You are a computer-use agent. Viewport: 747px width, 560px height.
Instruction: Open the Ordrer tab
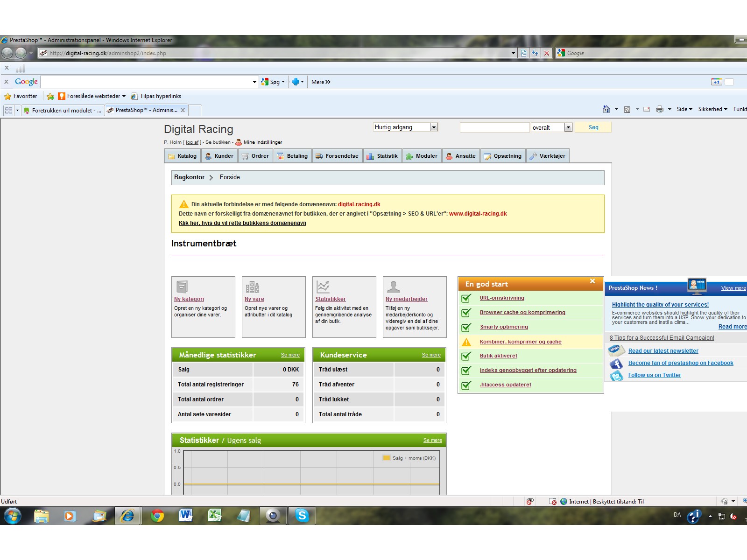point(255,156)
